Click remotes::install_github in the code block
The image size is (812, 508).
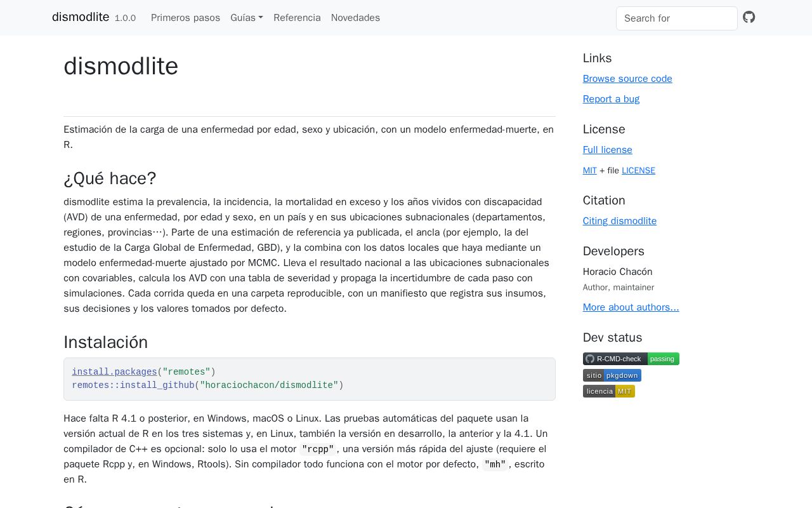133,385
